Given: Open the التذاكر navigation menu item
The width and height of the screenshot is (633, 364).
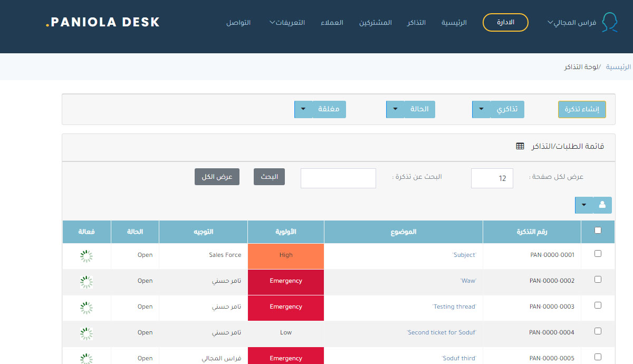Looking at the screenshot, I should point(416,23).
